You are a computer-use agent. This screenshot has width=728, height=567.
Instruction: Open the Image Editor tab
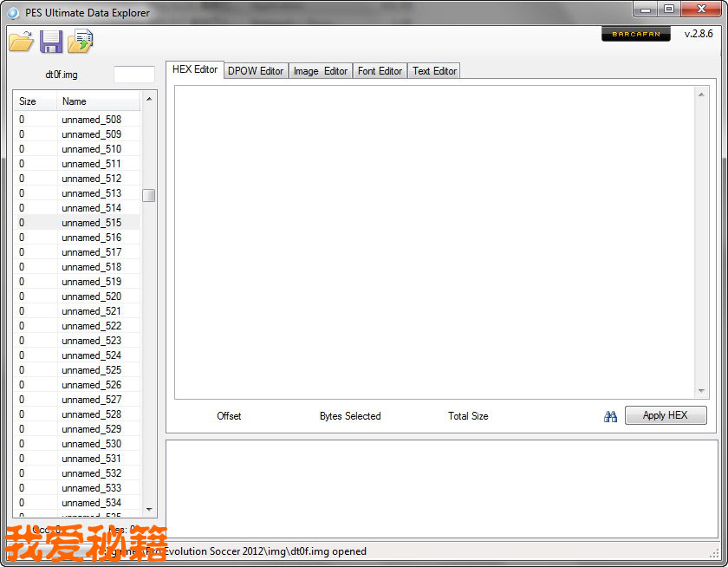(321, 71)
